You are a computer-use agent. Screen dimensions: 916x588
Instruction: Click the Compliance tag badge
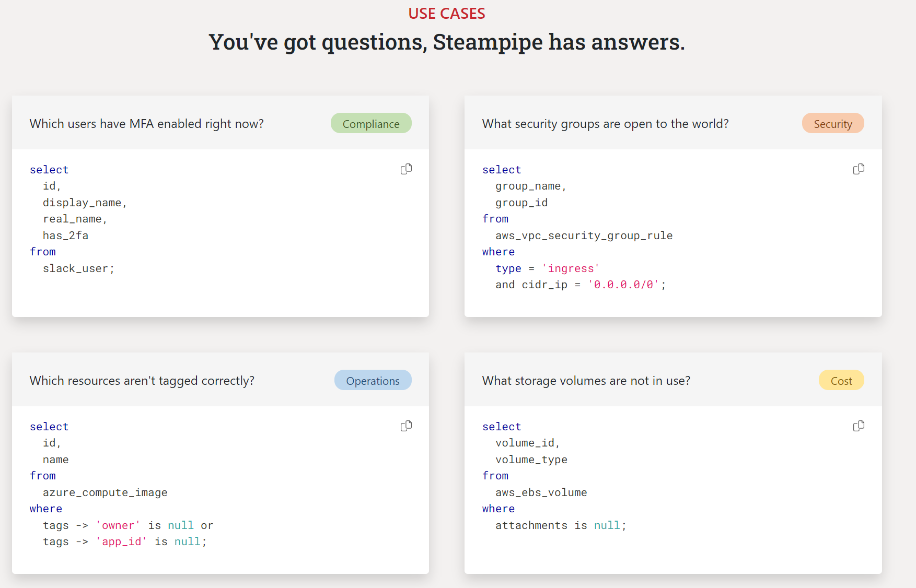tap(371, 124)
